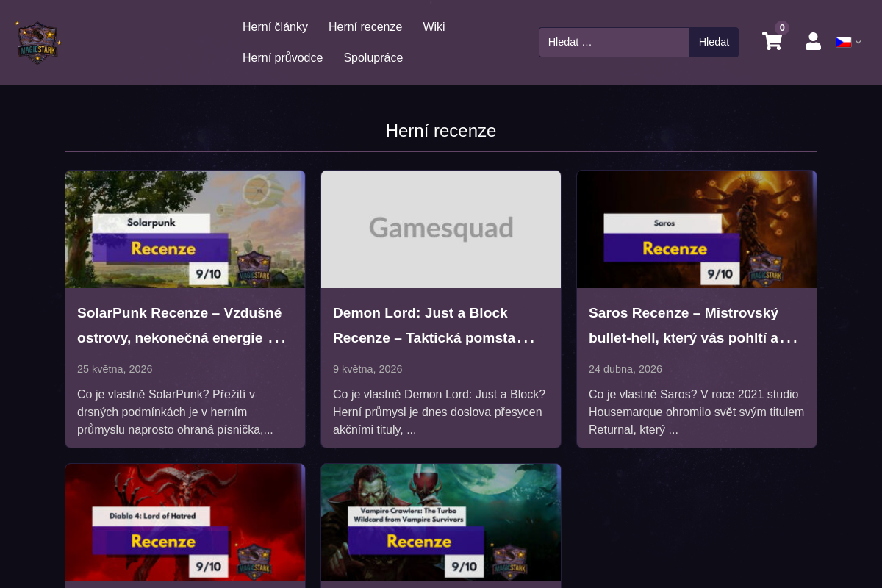Open the Wiki menu item
This screenshot has height=588, width=882.
pos(434,26)
